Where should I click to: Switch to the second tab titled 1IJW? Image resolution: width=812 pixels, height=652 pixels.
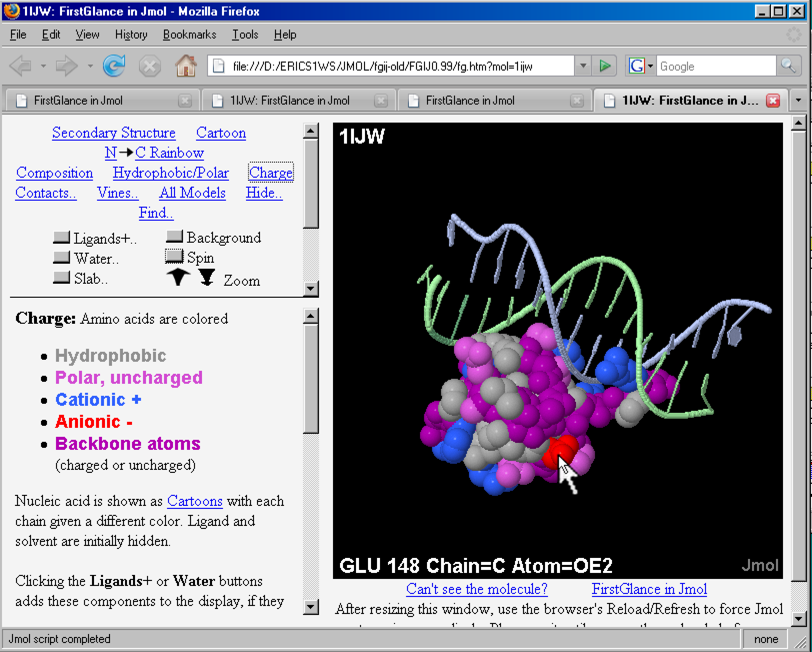click(x=298, y=101)
